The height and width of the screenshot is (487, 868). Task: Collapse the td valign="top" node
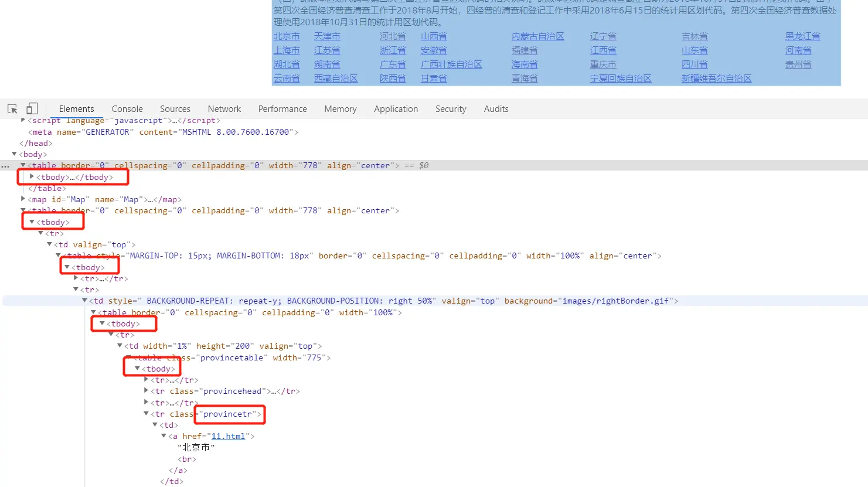pyautogui.click(x=49, y=244)
